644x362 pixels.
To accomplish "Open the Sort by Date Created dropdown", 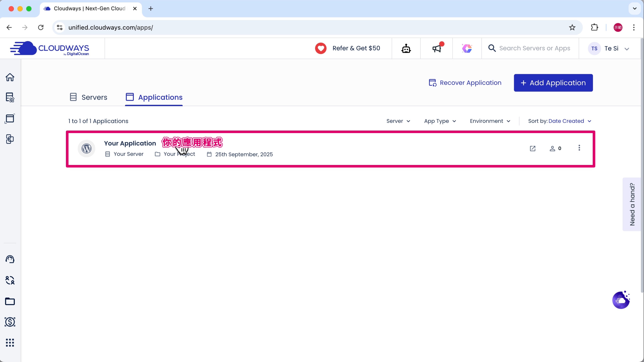I will pyautogui.click(x=559, y=121).
